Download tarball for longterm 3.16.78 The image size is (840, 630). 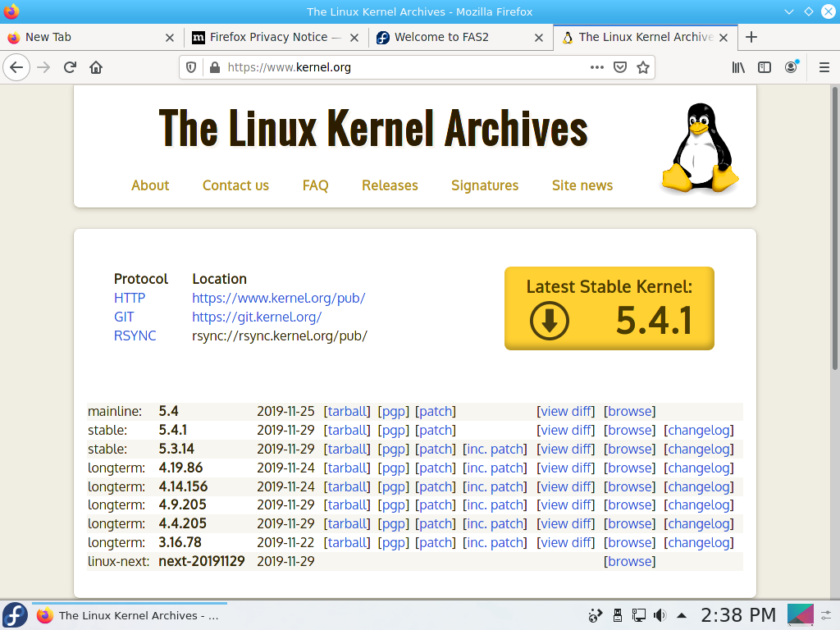point(347,542)
